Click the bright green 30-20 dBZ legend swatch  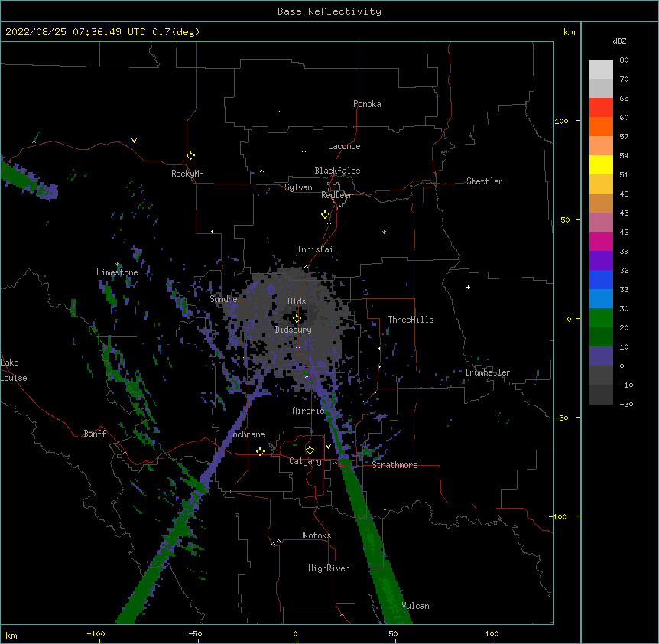601,318
